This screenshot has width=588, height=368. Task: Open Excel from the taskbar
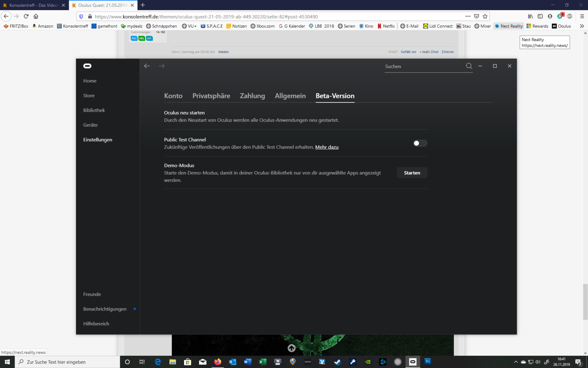[262, 362]
